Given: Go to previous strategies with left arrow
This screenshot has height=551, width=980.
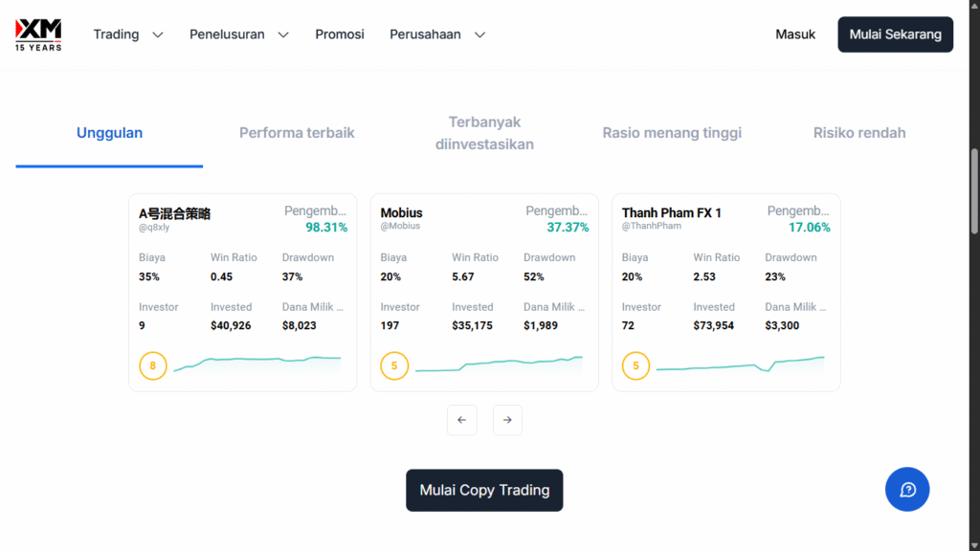Looking at the screenshot, I should click(x=461, y=420).
